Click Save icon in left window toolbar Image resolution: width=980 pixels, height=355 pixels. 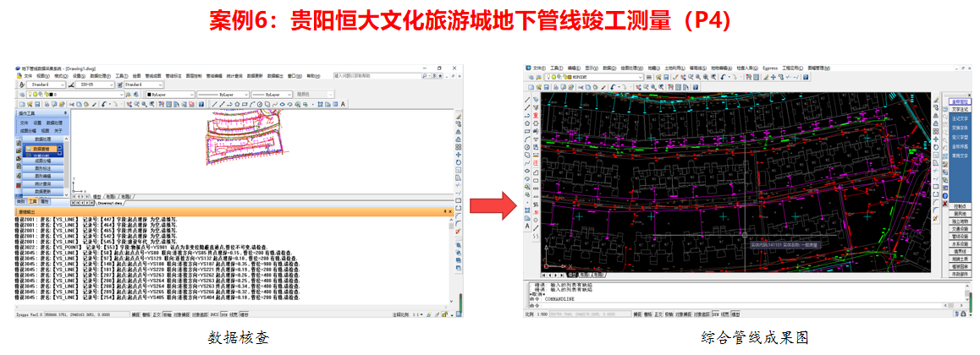37,104
